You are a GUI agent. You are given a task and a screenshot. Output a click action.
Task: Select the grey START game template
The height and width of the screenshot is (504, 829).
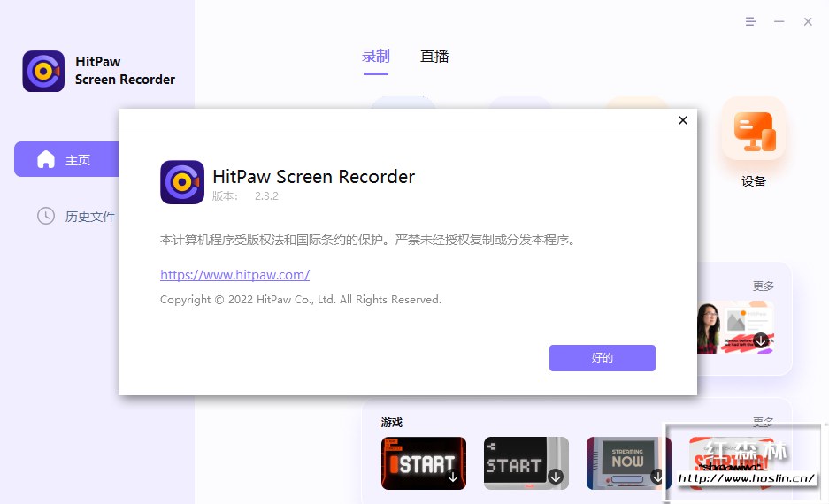pos(526,463)
